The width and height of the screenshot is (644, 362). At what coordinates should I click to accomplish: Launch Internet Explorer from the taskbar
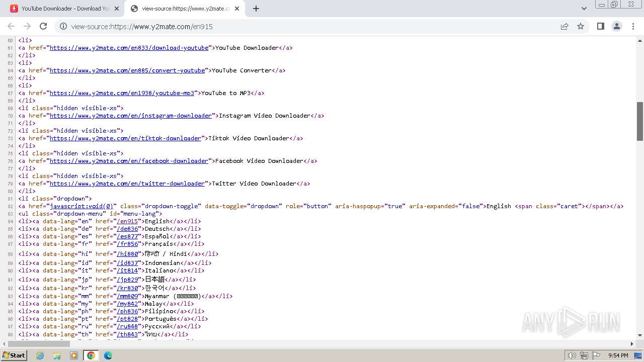pos(40,355)
